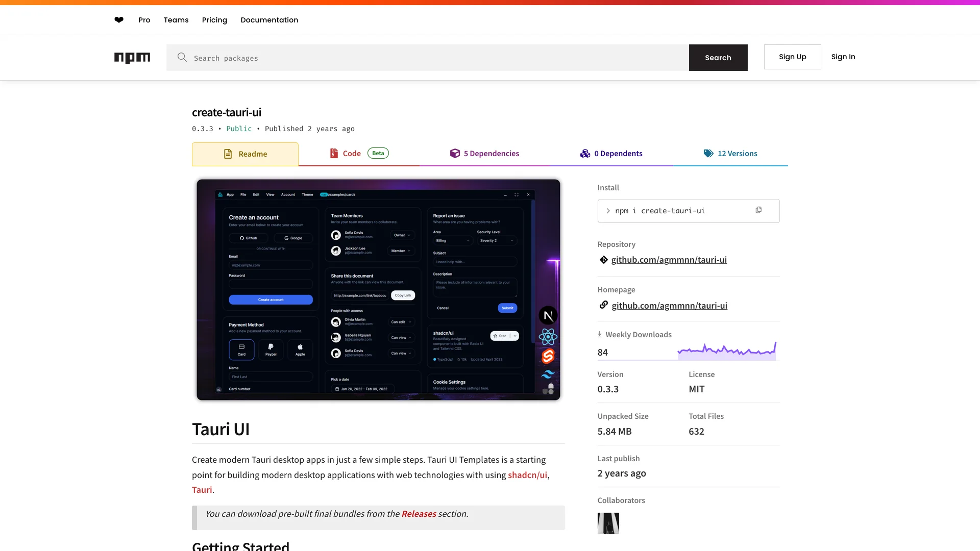The image size is (980, 551).
Task: Click the tag icon beside 12 Versions
Action: click(708, 153)
